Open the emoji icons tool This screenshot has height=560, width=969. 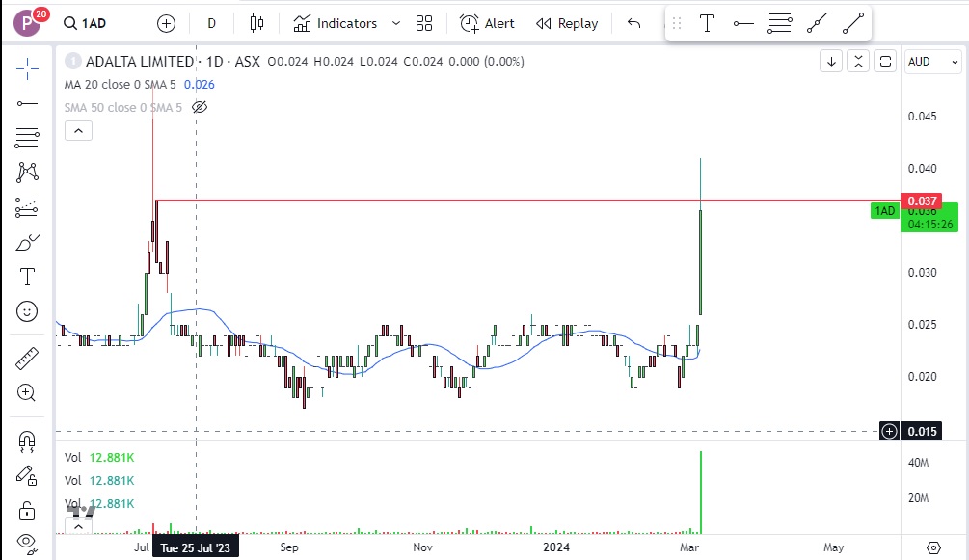tap(27, 311)
